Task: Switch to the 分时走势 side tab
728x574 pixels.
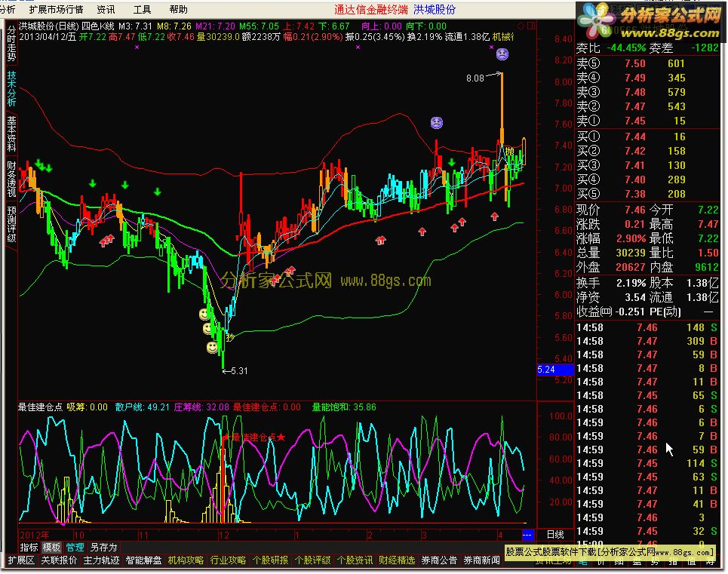Action: coord(11,44)
